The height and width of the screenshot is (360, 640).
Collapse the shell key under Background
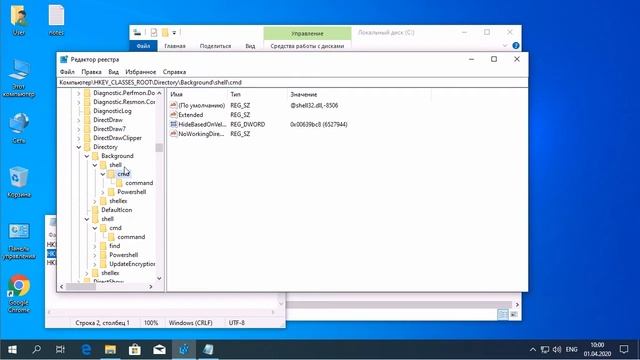[95, 165]
